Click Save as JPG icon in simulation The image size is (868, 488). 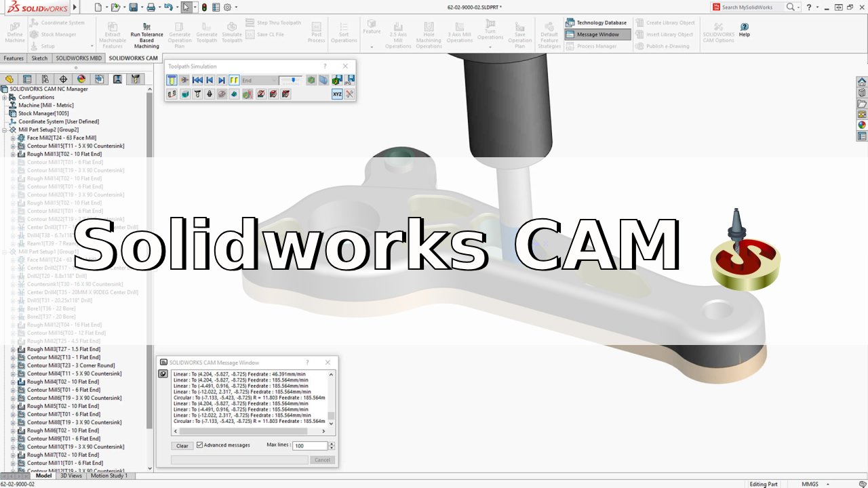tap(350, 80)
